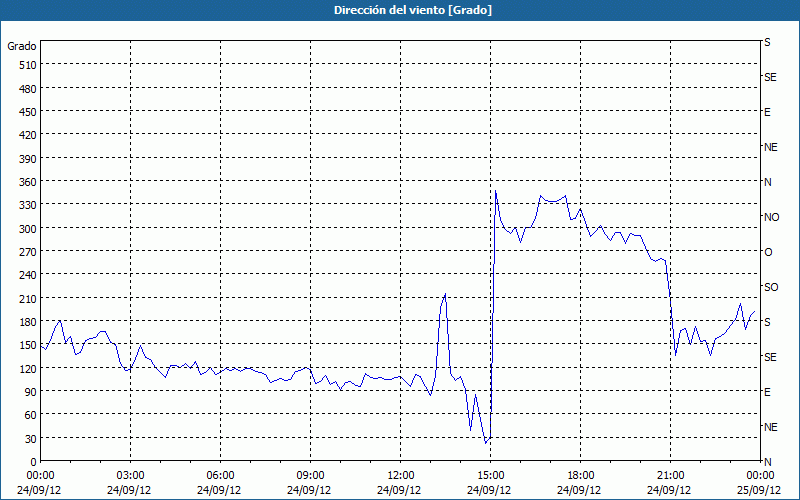The image size is (800, 500).
Task: Select the Grado axis unit label
Action: point(22,46)
